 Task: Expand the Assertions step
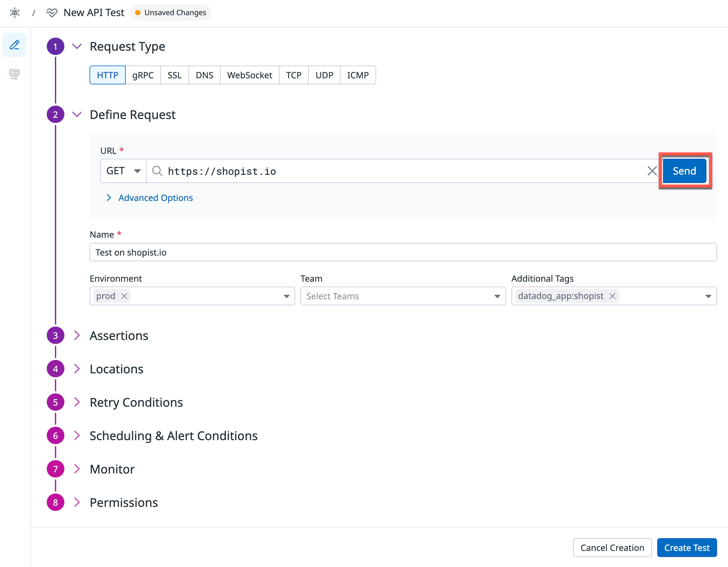[x=119, y=335]
